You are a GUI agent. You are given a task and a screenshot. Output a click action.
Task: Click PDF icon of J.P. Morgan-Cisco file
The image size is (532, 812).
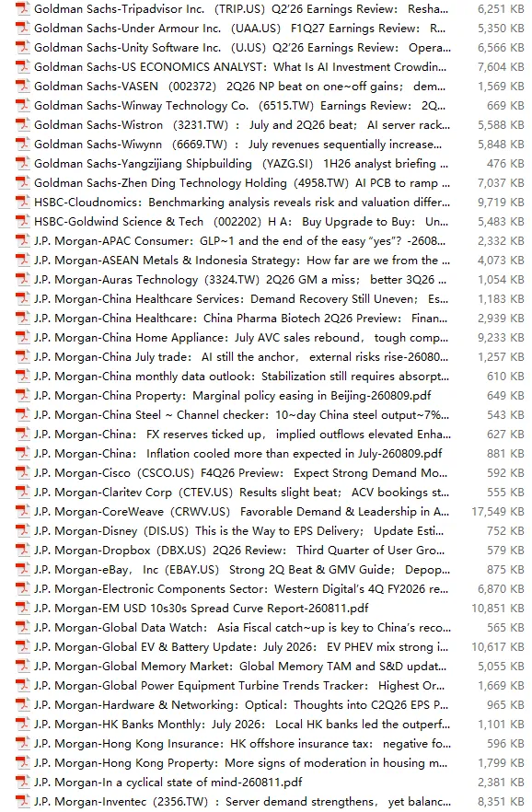point(23,473)
